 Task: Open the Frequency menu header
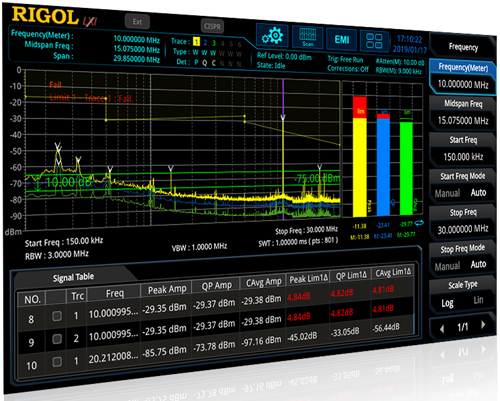pyautogui.click(x=463, y=47)
